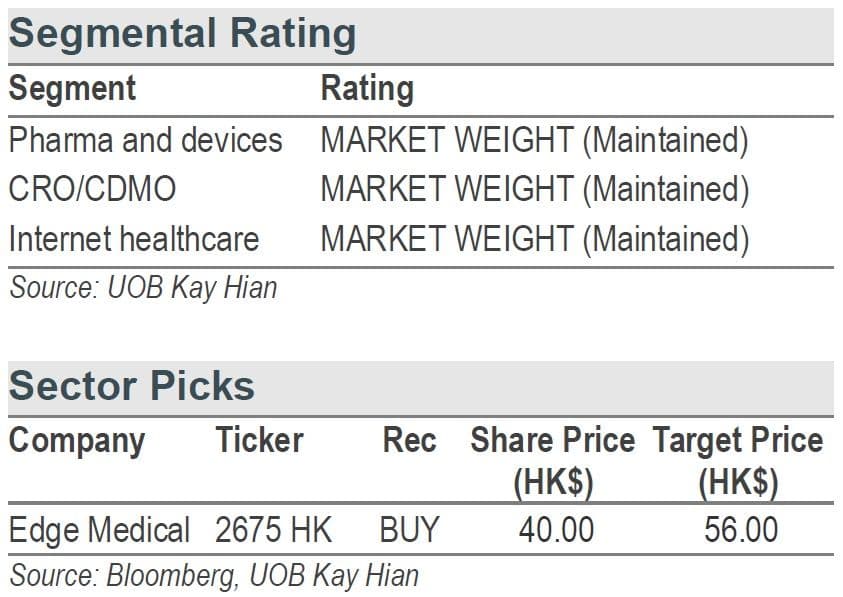Select the CRO/CDMO segment cell
The image size is (843, 597).
pos(92,189)
